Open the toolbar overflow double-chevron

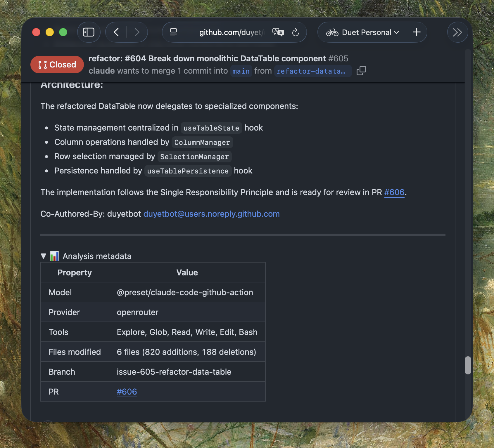[x=457, y=32]
